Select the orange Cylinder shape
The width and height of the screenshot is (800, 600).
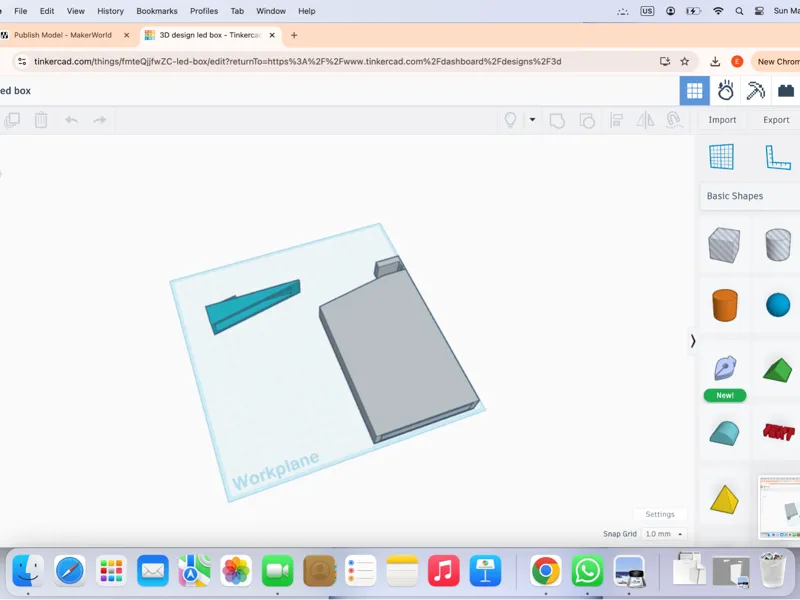(724, 305)
